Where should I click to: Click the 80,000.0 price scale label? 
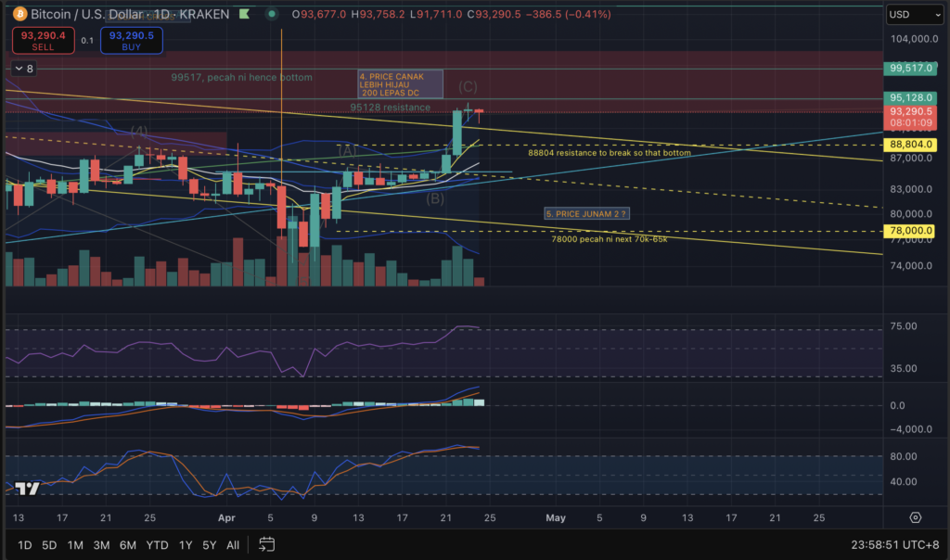911,213
